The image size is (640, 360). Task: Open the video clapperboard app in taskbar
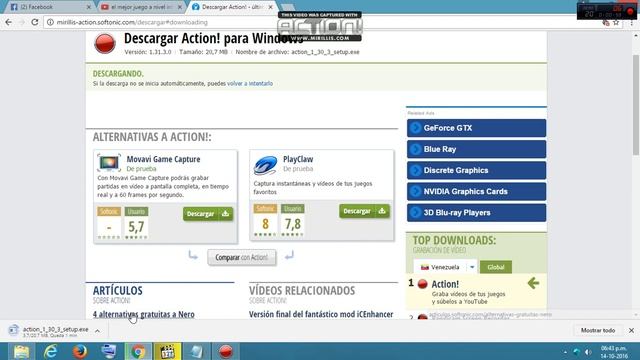tap(167, 351)
